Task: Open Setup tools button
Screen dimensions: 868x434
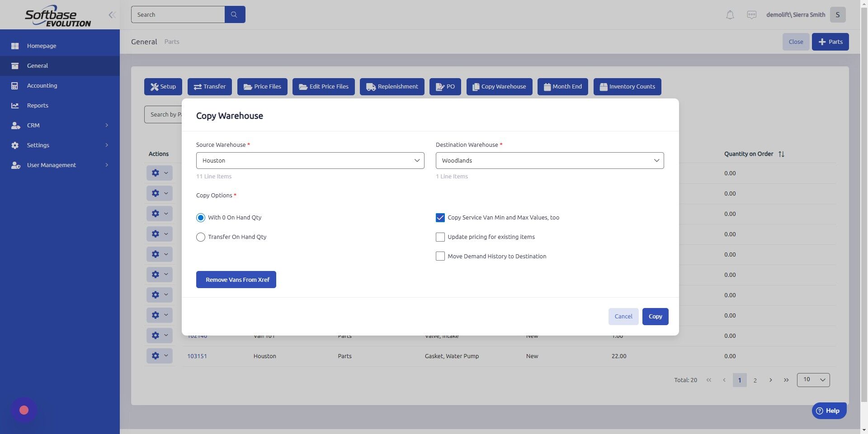Action: pos(163,87)
